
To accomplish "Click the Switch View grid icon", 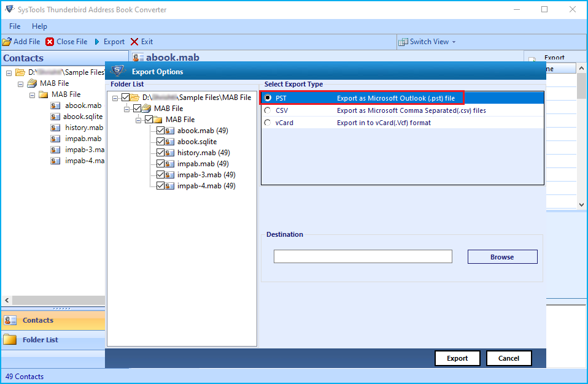I will 403,42.
